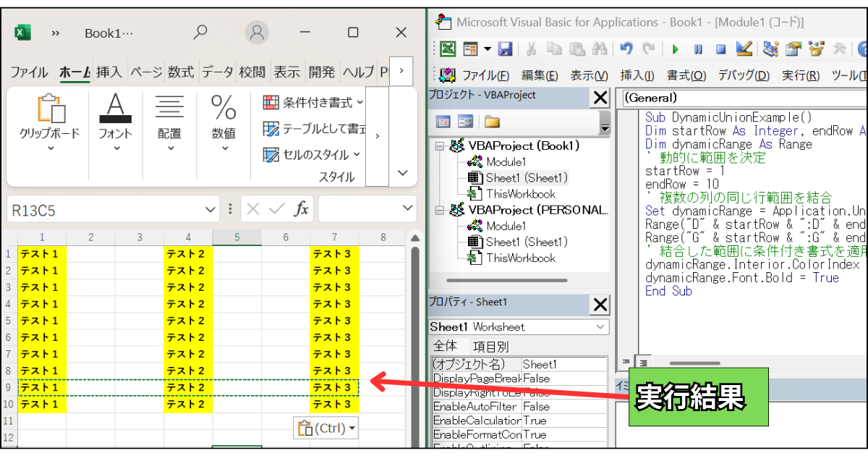868x456 pixels.
Task: Open the 実行(R) menu in VBA editor
Action: pyautogui.click(x=800, y=75)
